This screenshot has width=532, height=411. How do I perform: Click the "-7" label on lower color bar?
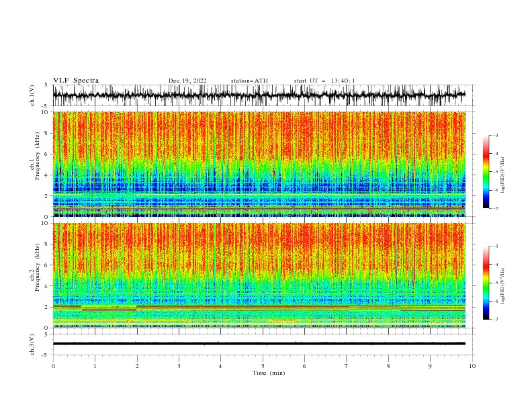tap(496, 320)
